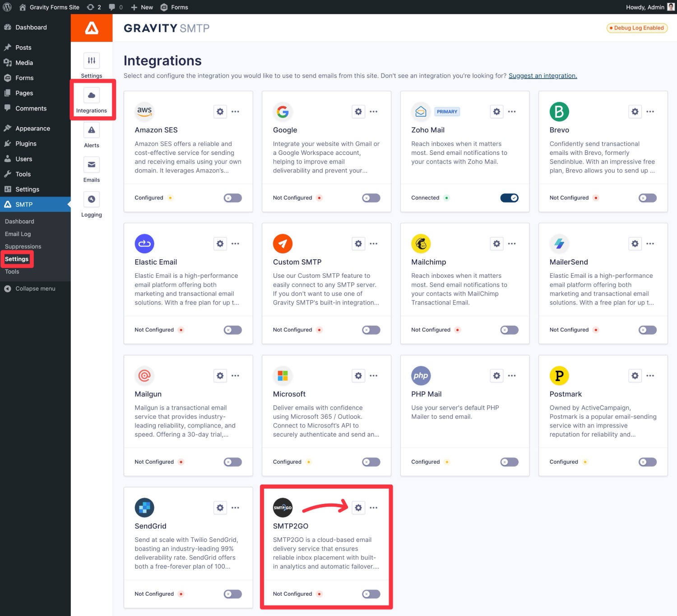
Task: Open Google integration settings gear
Action: 358,112
